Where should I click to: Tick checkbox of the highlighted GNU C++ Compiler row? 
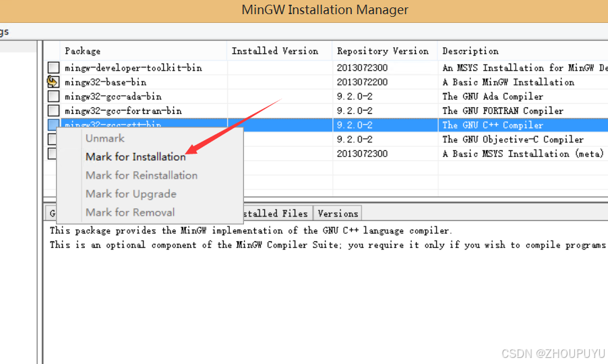coord(53,125)
